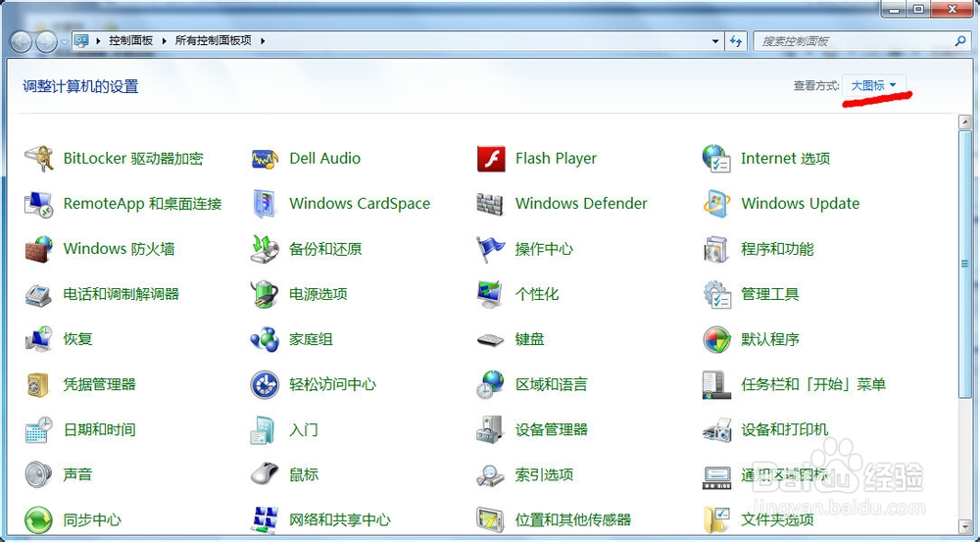
Task: Open the 设备和打印机 printer icon
Action: point(716,429)
